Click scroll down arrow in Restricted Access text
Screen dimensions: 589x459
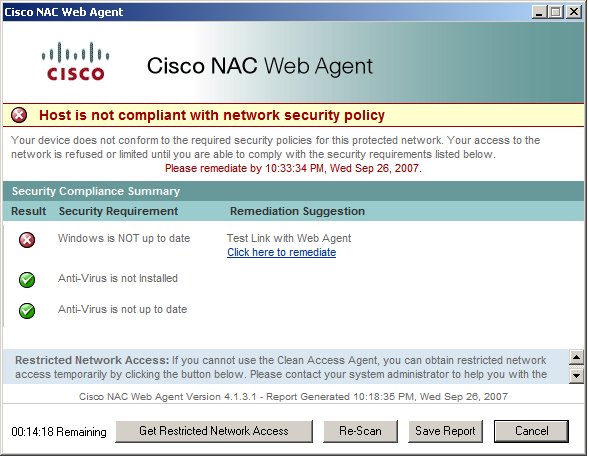coord(576,376)
